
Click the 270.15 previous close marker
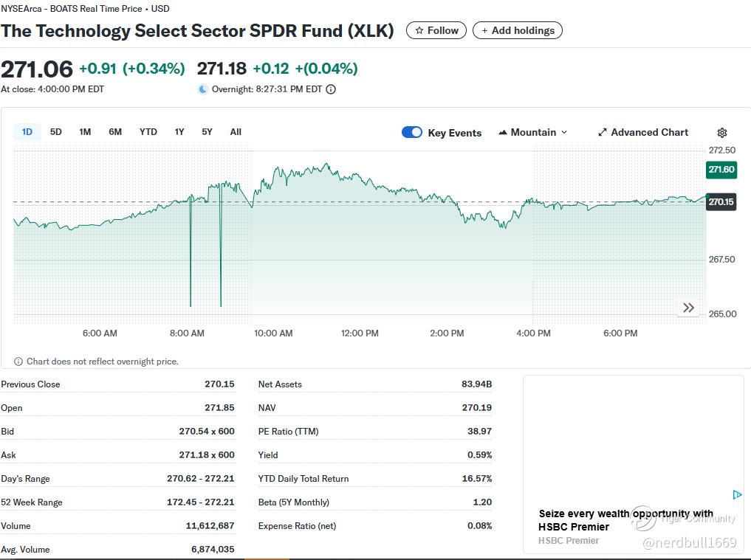(721, 201)
